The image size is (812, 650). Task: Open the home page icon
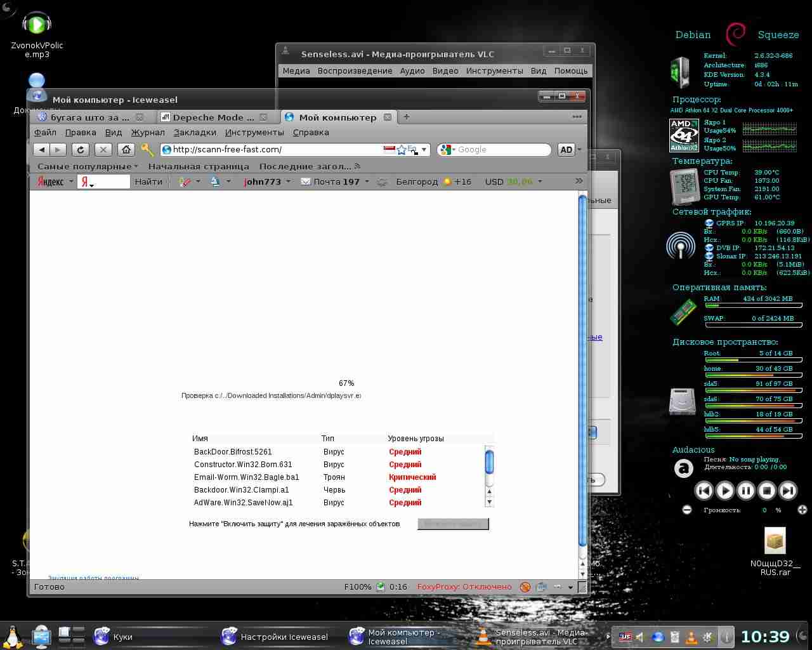tap(126, 150)
